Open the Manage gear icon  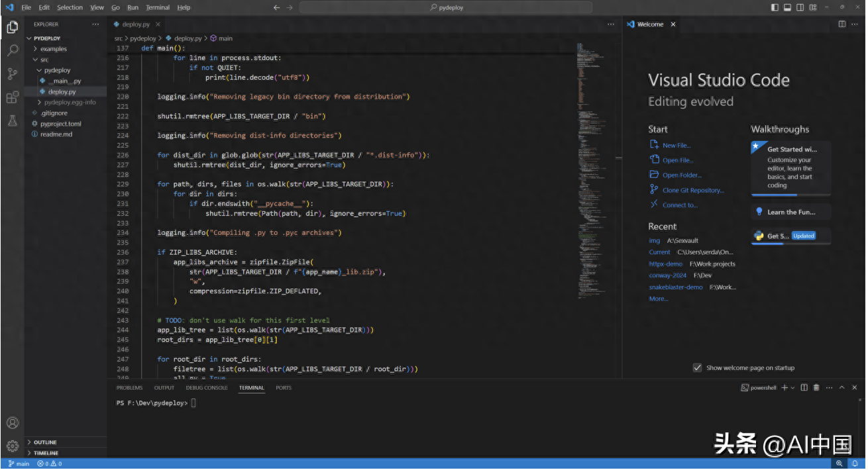(12, 446)
